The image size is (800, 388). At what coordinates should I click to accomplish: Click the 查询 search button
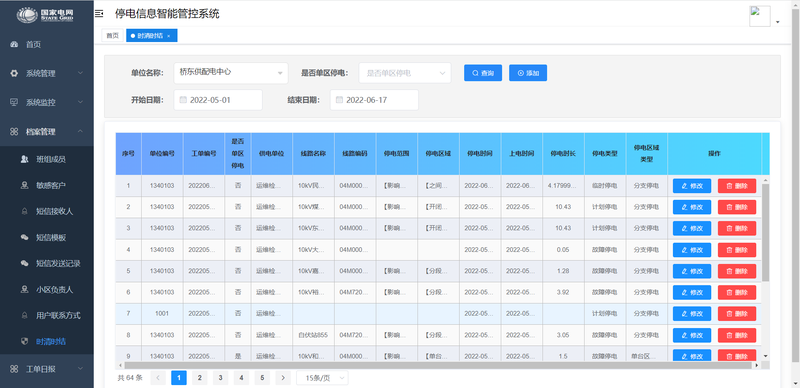click(483, 73)
